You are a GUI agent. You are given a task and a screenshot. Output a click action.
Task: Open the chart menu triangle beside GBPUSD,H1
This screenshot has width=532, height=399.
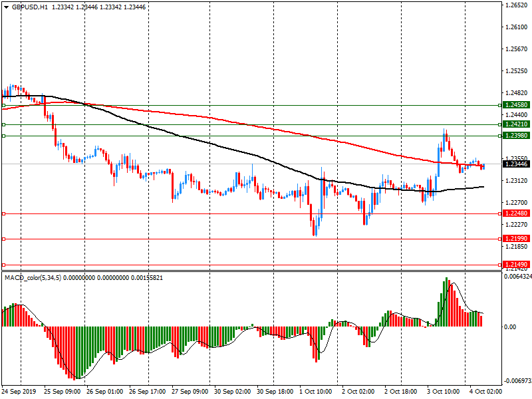(5, 7)
